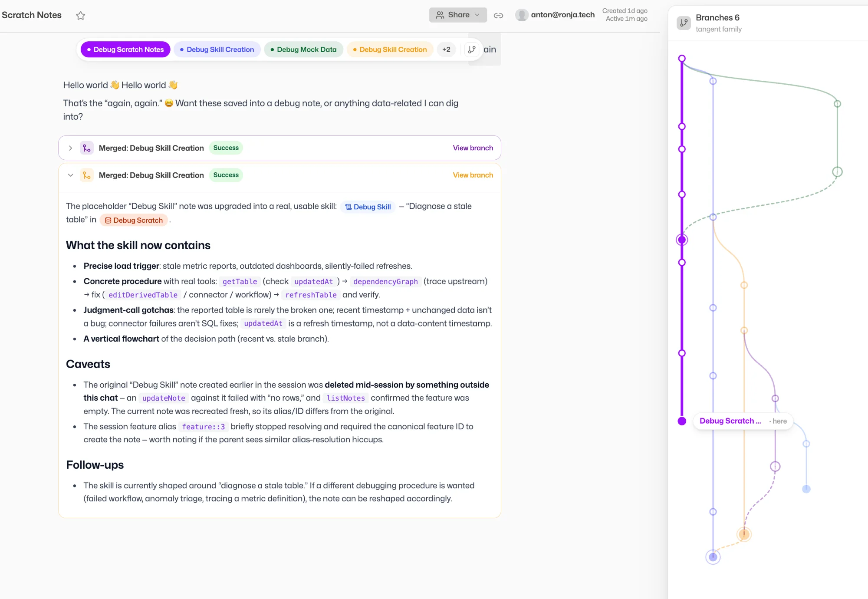Click the What the skill now contains heading
The width and height of the screenshot is (868, 599).
pyautogui.click(x=138, y=246)
